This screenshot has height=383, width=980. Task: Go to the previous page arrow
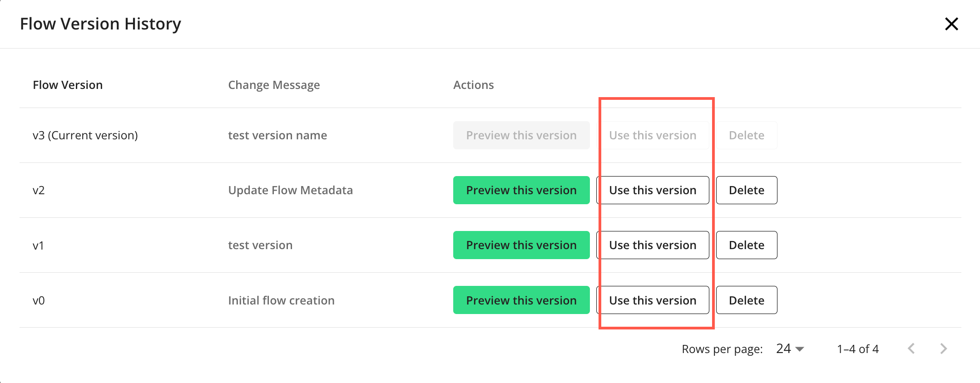pos(911,349)
